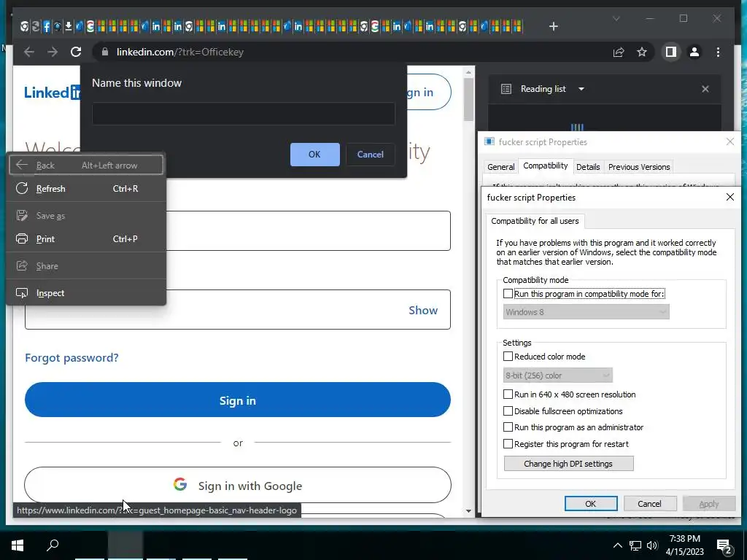
Task: Switch to the Facebook tab
Action: tap(46, 26)
